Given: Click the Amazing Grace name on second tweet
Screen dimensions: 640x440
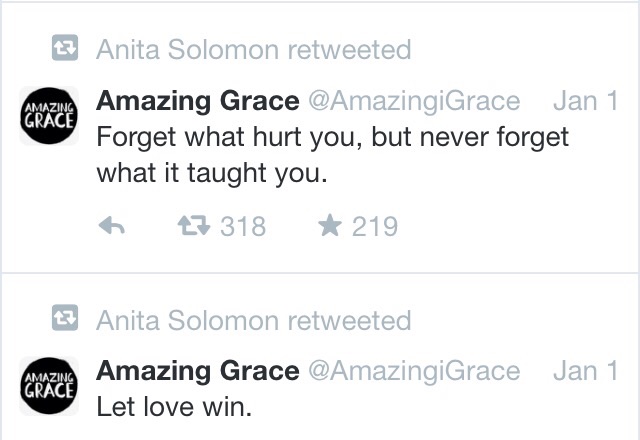Looking at the screenshot, I should point(198,371).
